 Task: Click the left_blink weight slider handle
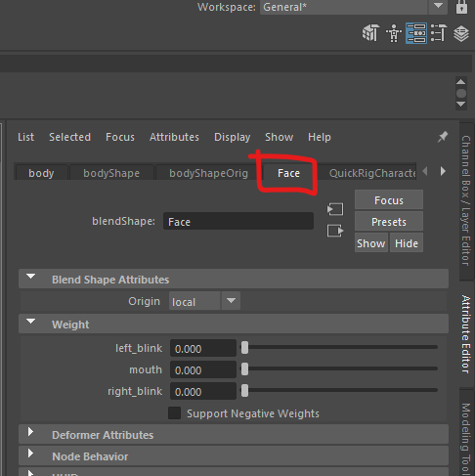tap(244, 348)
